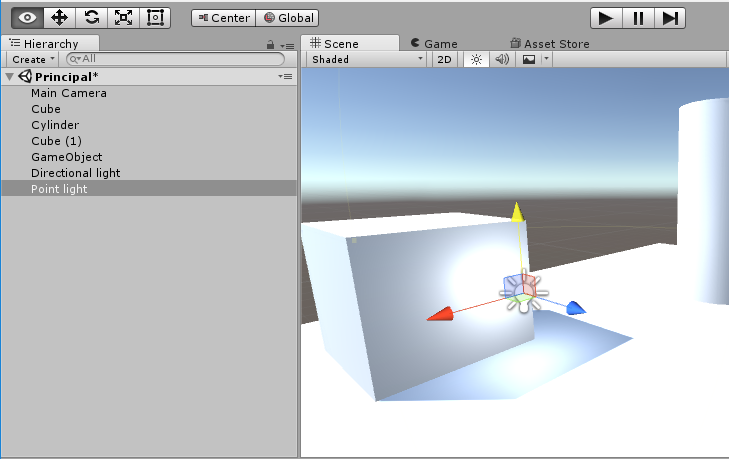The image size is (729, 459).
Task: Step forward one frame
Action: tap(670, 18)
